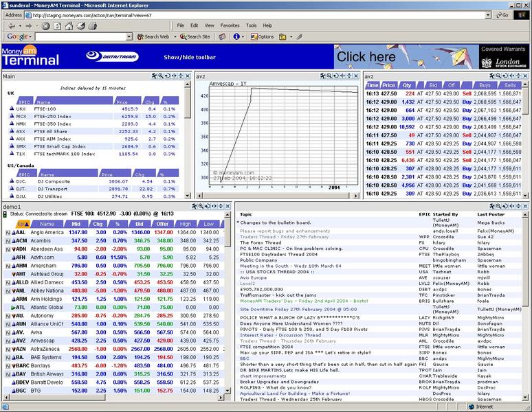Image resolution: width=532 pixels, height=412 pixels.
Task: Sort watchlist by the EPIC column header
Action: pos(21,224)
